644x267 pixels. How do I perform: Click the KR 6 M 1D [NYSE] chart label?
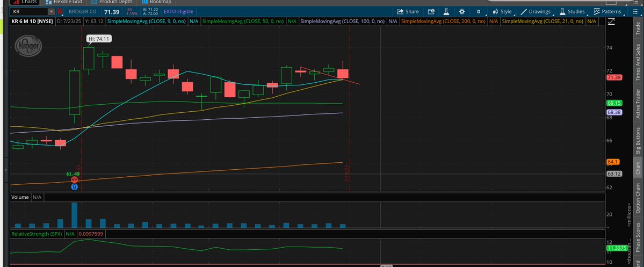pos(33,21)
